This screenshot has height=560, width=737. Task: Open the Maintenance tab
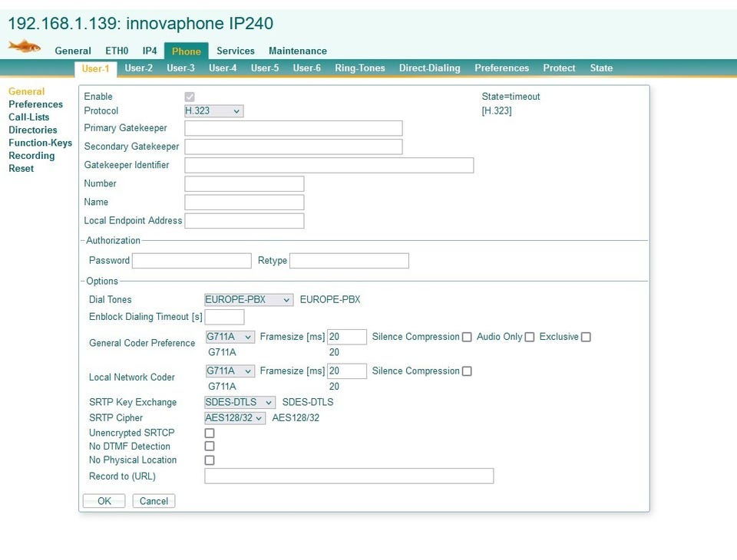pos(298,51)
